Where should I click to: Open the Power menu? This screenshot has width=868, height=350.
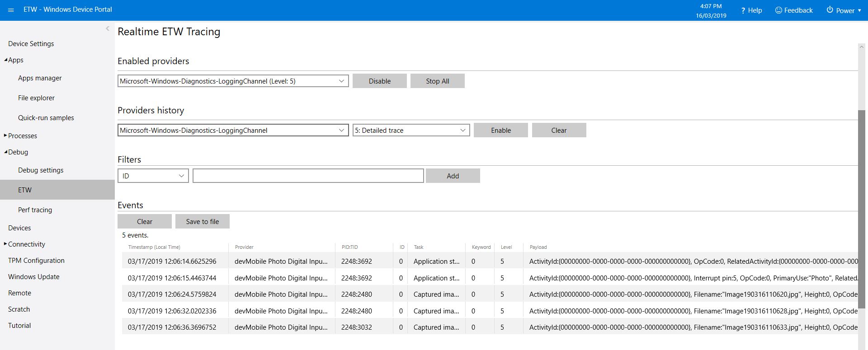pyautogui.click(x=844, y=10)
